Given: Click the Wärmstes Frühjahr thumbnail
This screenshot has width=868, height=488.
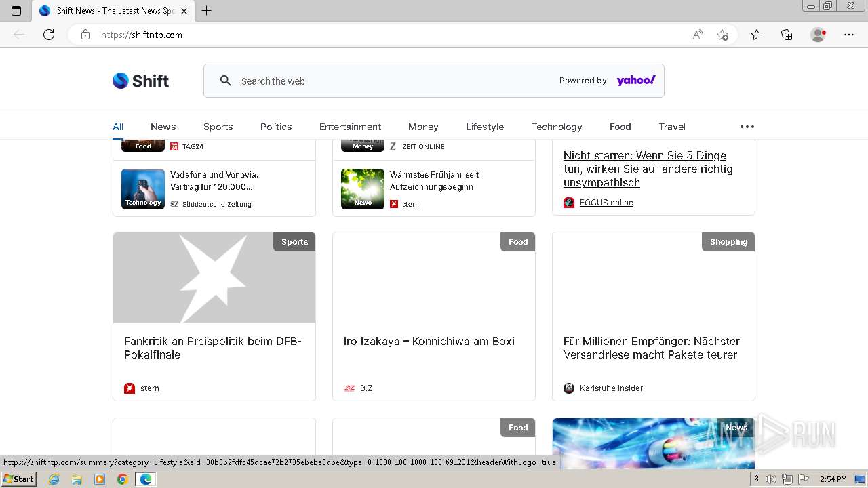Looking at the screenshot, I should pos(363,189).
